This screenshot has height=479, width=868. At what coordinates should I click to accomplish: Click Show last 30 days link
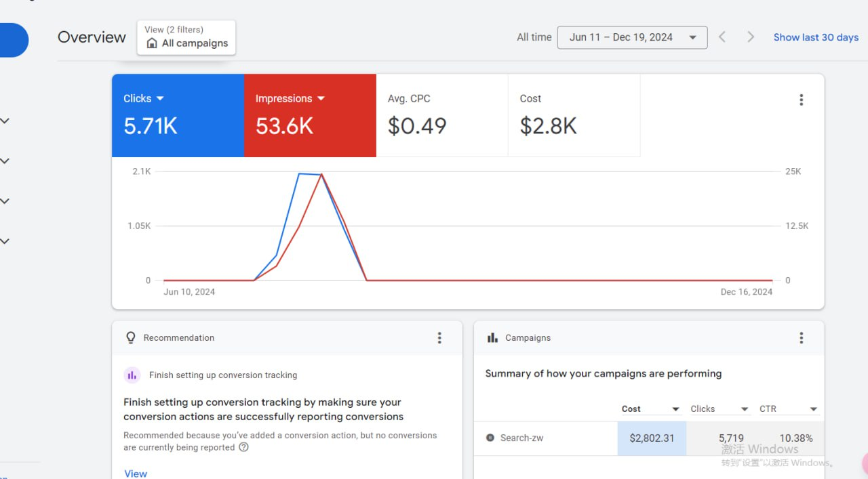(816, 37)
